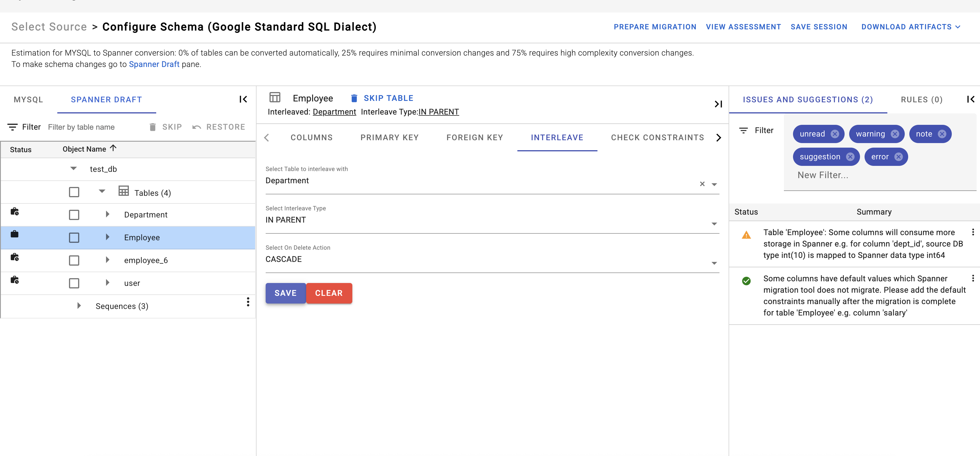The height and width of the screenshot is (456, 980).
Task: Collapse the left object tree panel
Action: (x=243, y=99)
